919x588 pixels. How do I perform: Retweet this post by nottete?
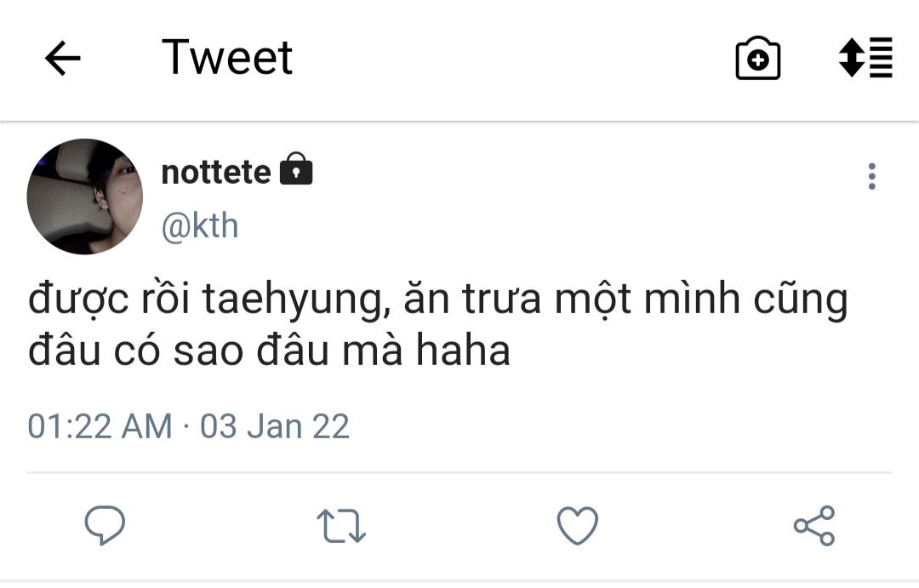[x=341, y=526]
